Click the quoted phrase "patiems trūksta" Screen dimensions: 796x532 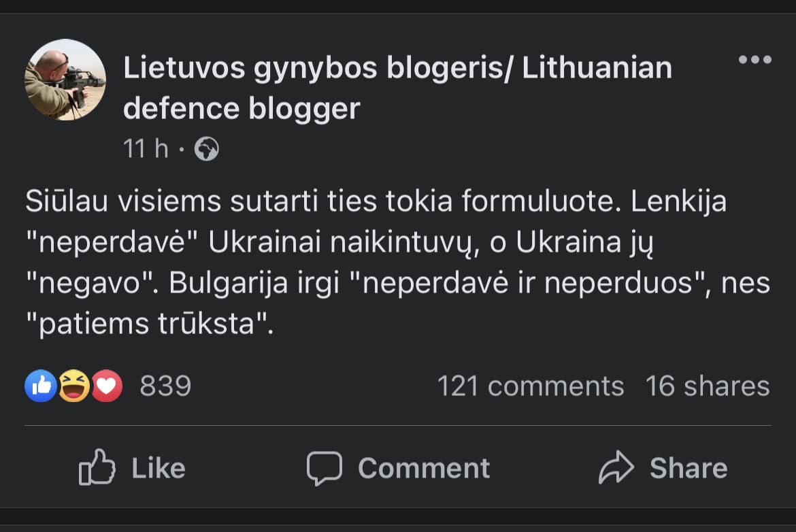pos(149,325)
